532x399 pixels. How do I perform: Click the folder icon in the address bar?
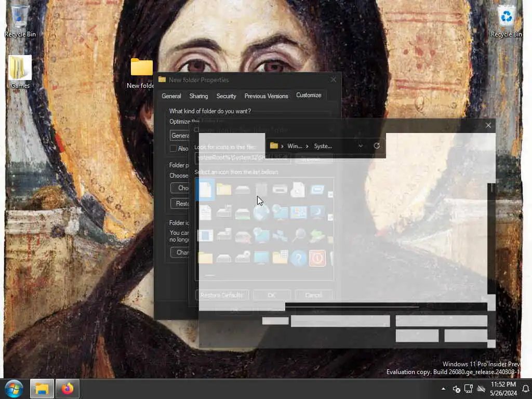click(x=274, y=145)
